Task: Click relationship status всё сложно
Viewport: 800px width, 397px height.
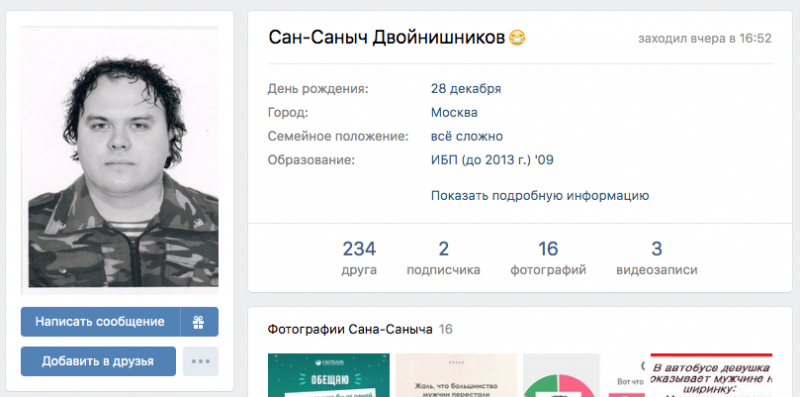Action: tap(467, 136)
